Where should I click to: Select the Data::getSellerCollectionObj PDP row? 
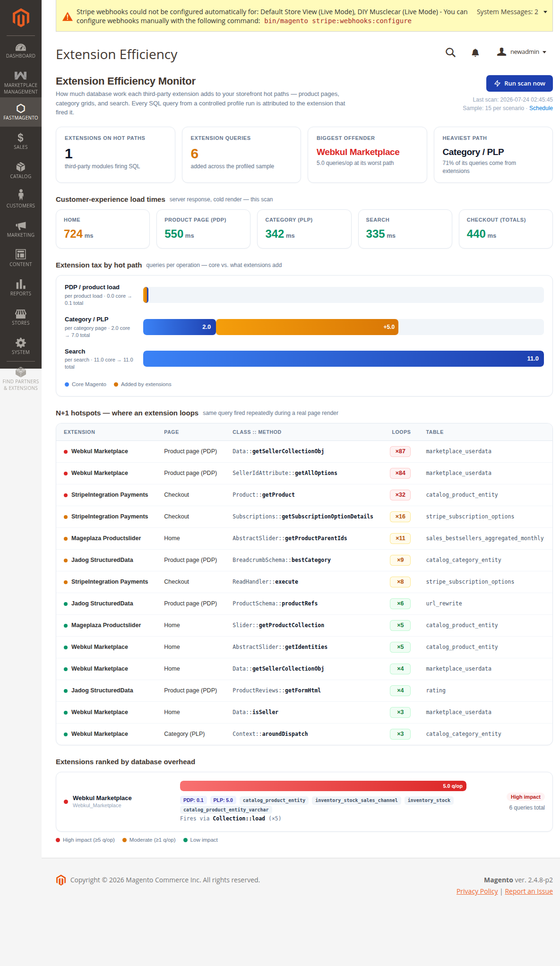click(x=304, y=451)
